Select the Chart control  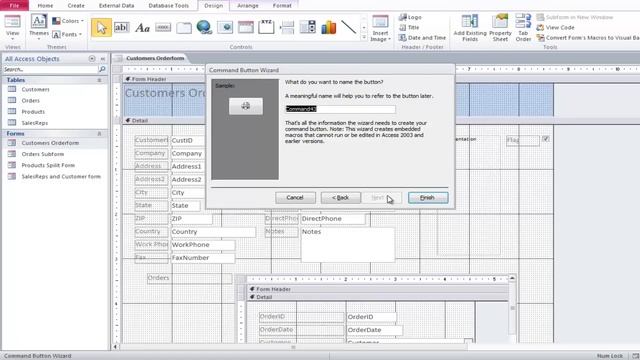point(329,27)
